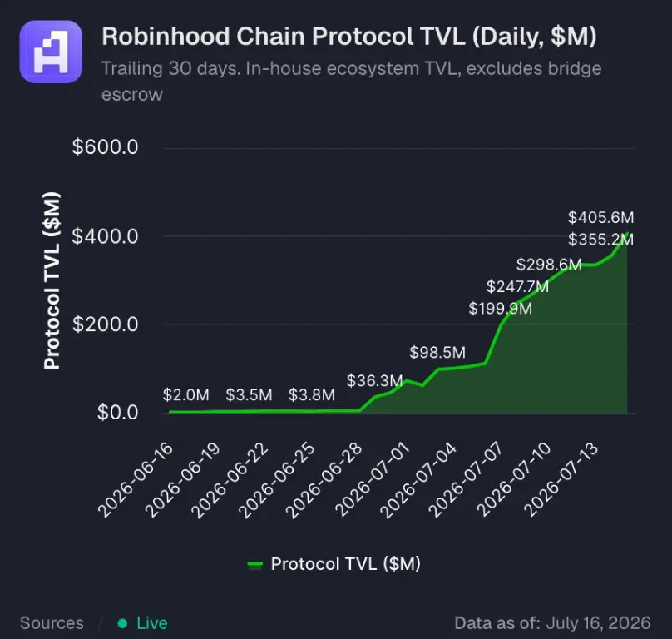
Task: Click the purple Artemis logo icon
Action: click(x=51, y=52)
